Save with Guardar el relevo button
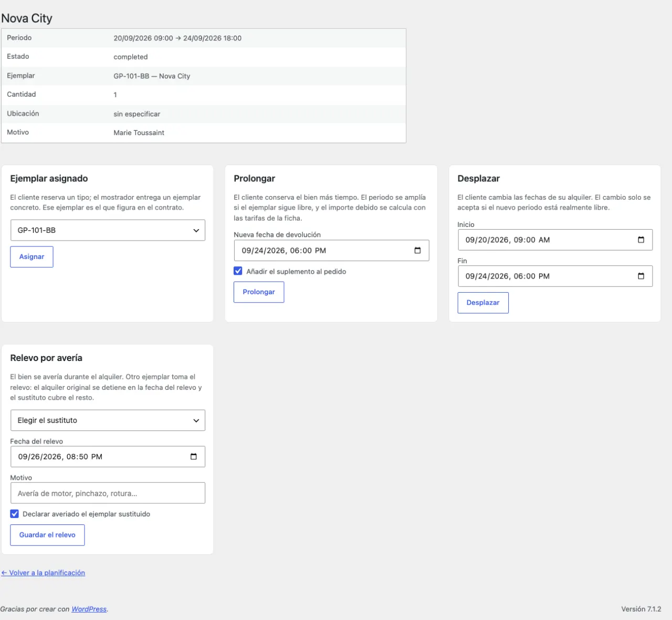This screenshot has height=620, width=672. (47, 535)
